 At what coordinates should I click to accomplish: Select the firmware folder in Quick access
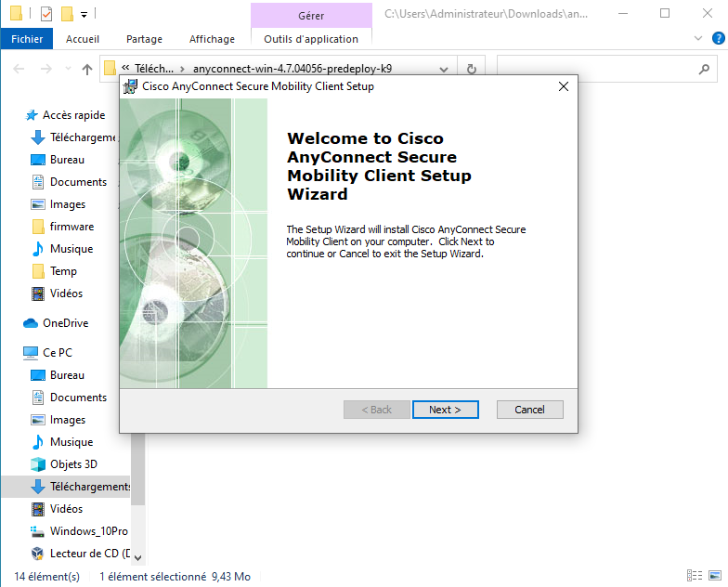(x=71, y=227)
